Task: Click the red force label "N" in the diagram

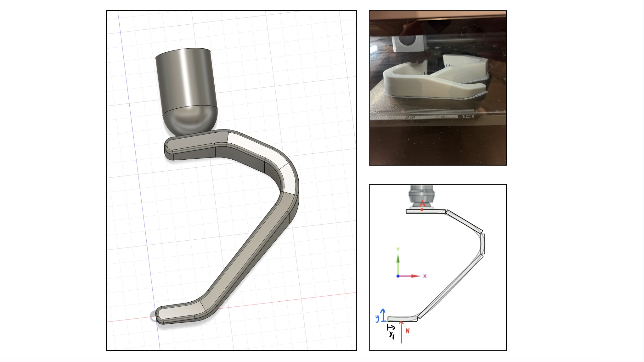Action: pyautogui.click(x=408, y=331)
